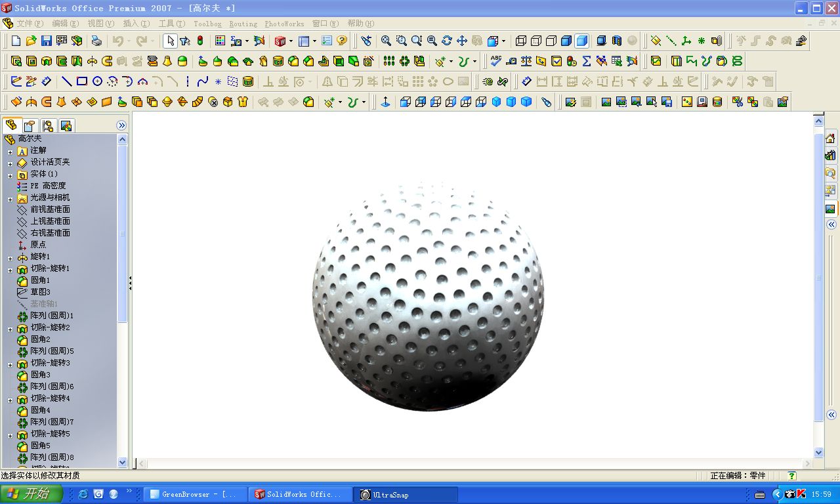Open the Measure tool
Viewport: 840px width, 504px height.
coord(511,61)
